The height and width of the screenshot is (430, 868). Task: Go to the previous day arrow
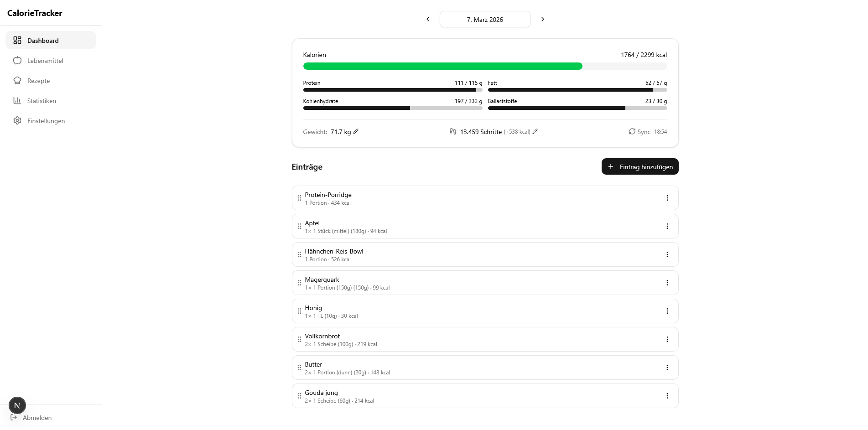click(428, 19)
